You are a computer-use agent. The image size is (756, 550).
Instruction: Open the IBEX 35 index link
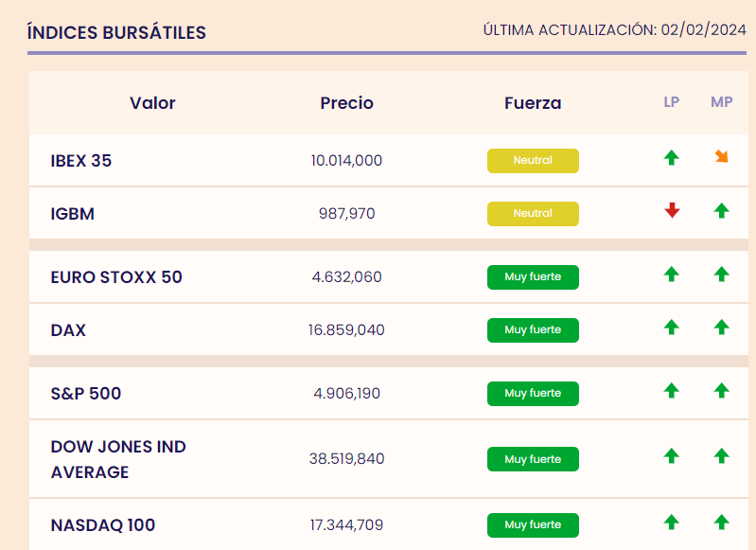[81, 161]
